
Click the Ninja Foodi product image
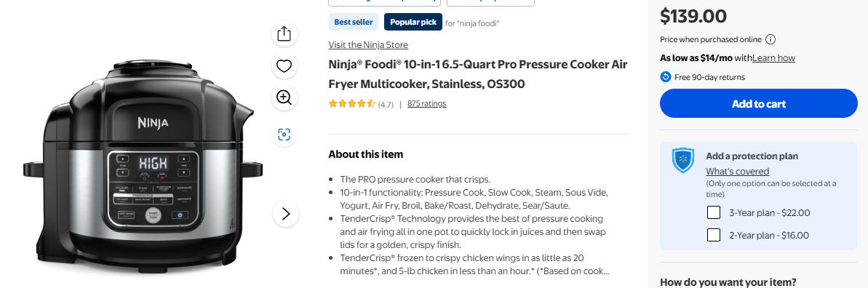pyautogui.click(x=143, y=165)
